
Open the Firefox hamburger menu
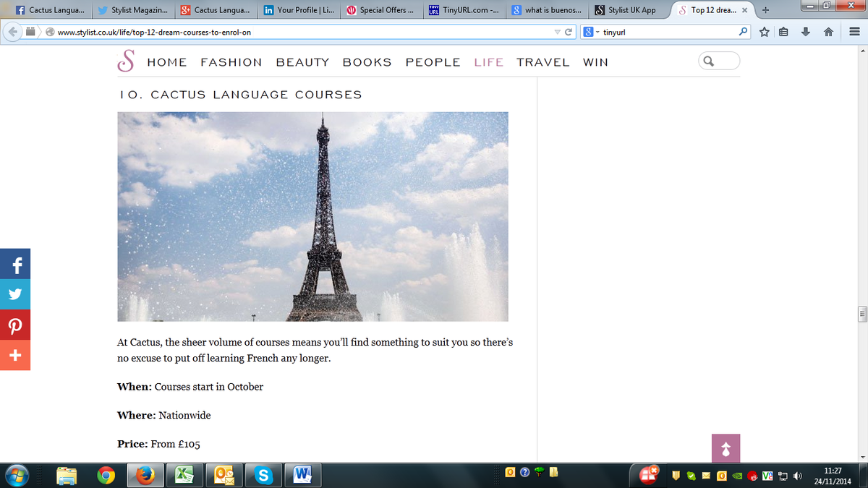coord(854,32)
